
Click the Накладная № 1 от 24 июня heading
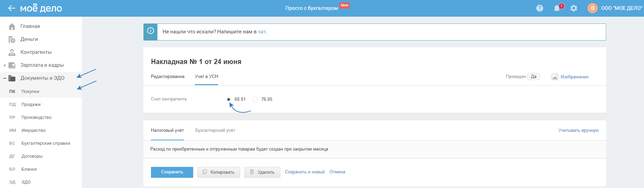click(196, 62)
